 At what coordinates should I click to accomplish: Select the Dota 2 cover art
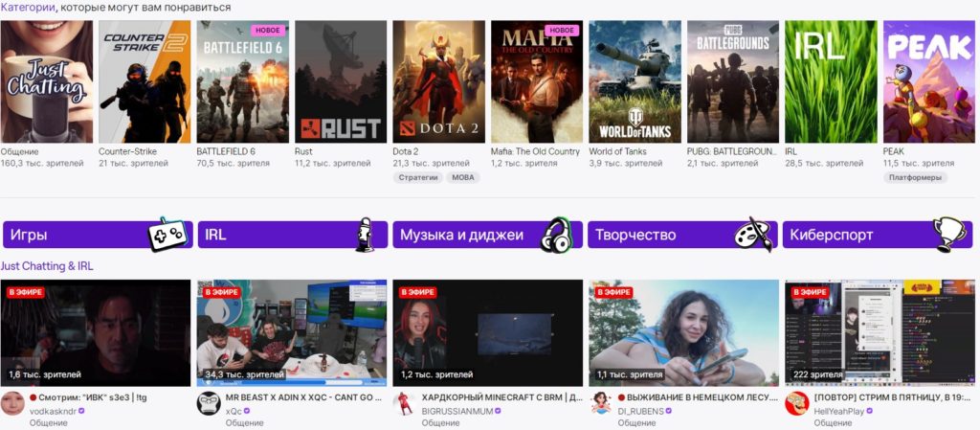pyautogui.click(x=438, y=81)
